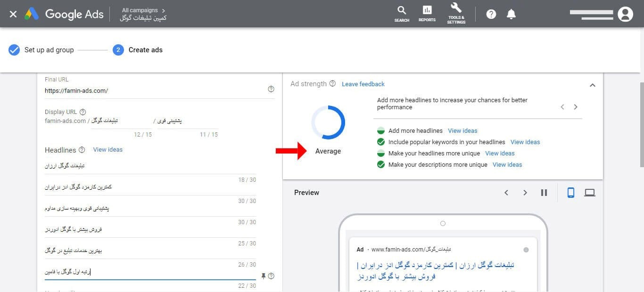Close the campaign editor with X icon
The width and height of the screenshot is (644, 292).
click(13, 14)
